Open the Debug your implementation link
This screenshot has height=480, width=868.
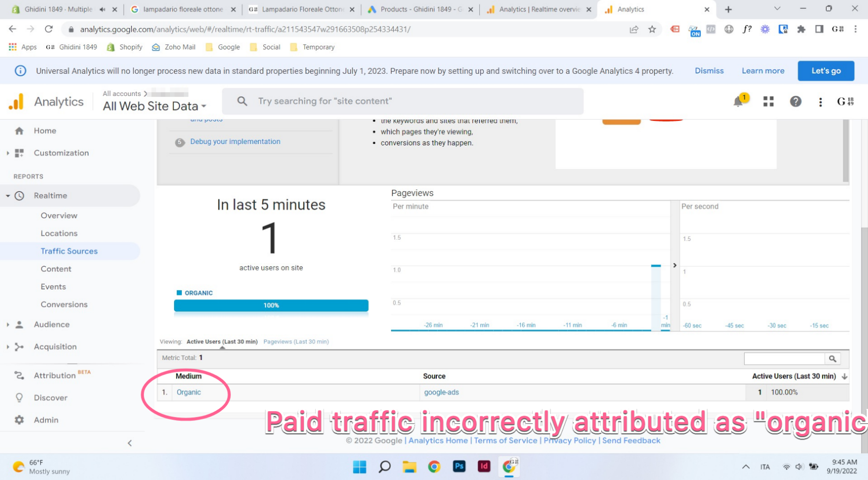coord(235,142)
